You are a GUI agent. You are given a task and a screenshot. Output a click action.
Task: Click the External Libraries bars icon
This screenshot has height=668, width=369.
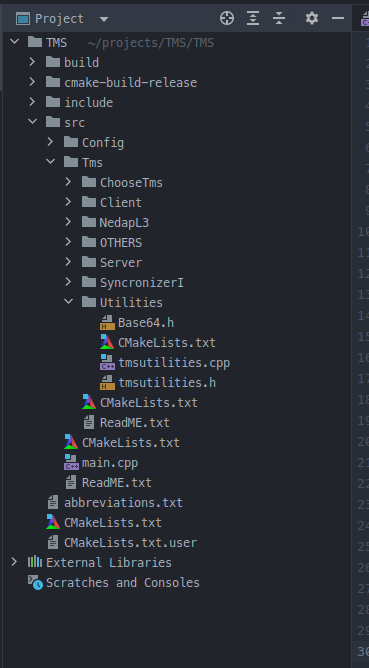(x=35, y=562)
